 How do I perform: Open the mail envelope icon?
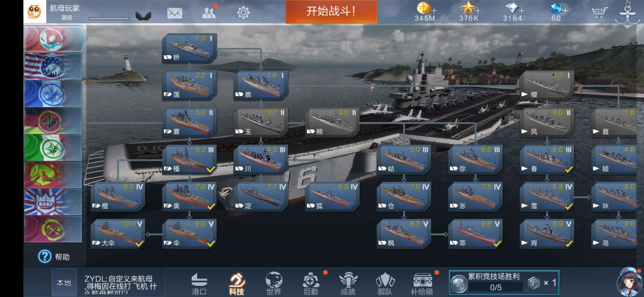coord(174,13)
